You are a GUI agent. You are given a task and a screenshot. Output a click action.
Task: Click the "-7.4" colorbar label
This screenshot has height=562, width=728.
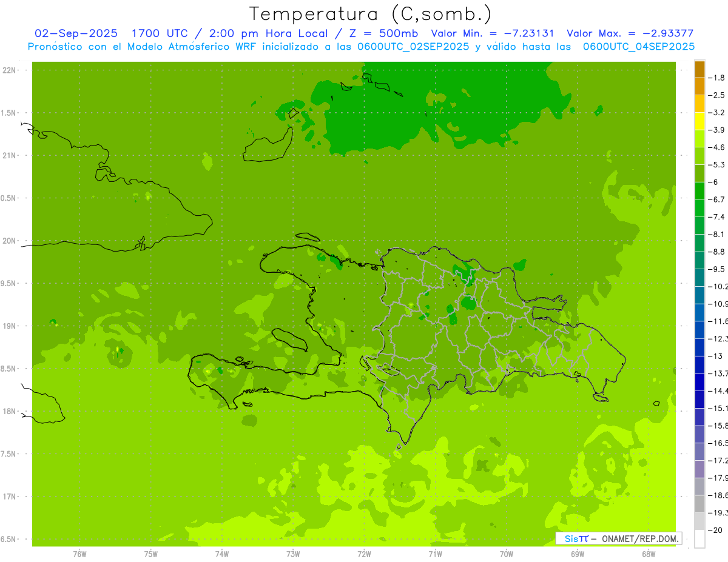point(718,216)
